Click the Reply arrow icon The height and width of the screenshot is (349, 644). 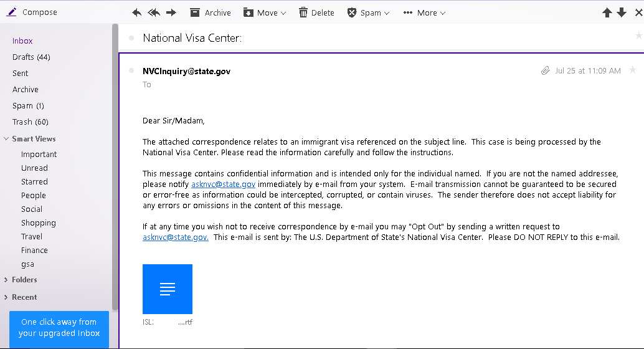(137, 12)
